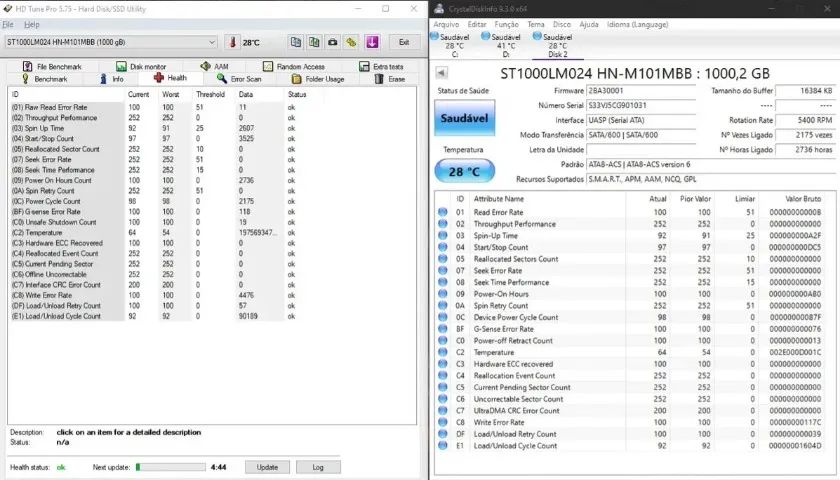Image resolution: width=840 pixels, height=480 pixels.
Task: Click the Current column header in HD Tune
Action: click(x=141, y=94)
